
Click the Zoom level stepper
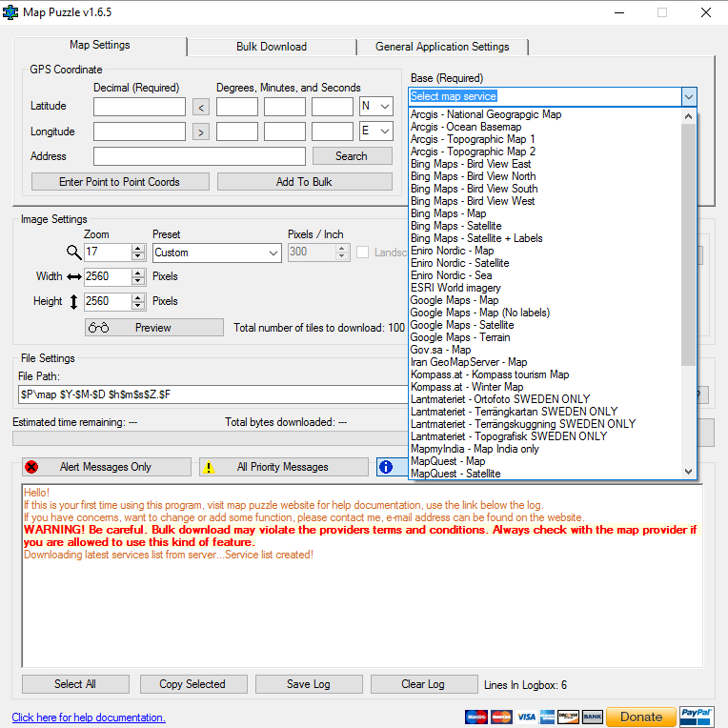137,253
